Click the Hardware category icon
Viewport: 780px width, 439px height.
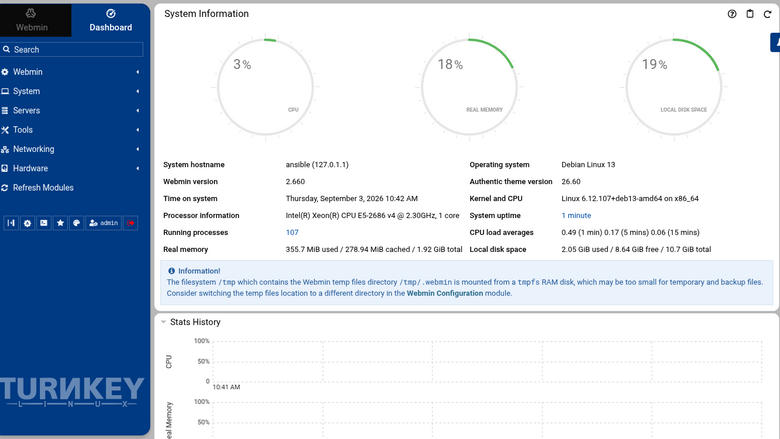pyautogui.click(x=5, y=169)
